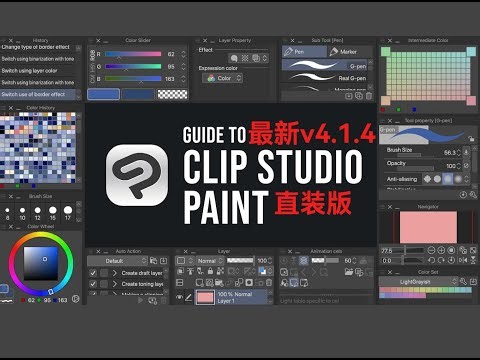Open the Color Set dropdown 'LightGrayish'
The image size is (480, 360).
click(418, 282)
